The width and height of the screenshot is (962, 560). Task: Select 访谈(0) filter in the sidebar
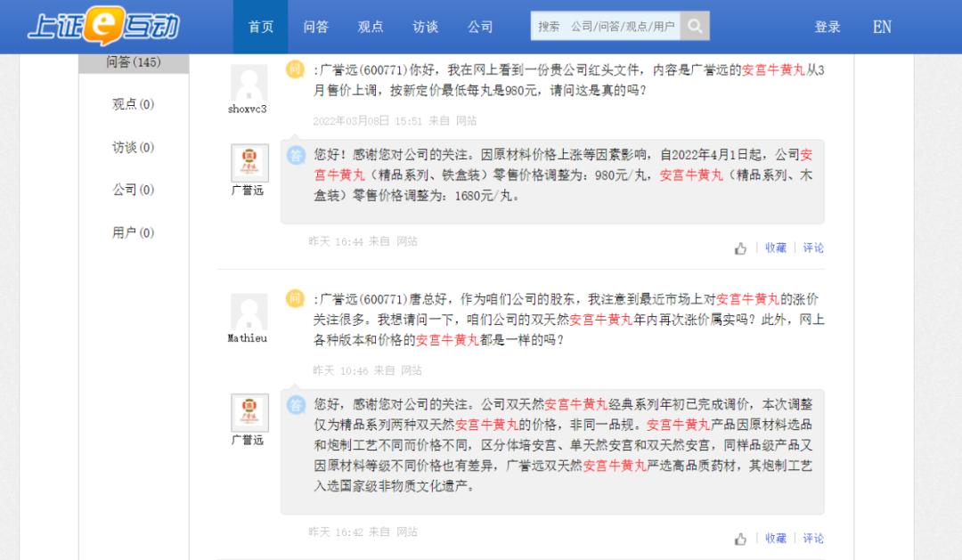[133, 147]
